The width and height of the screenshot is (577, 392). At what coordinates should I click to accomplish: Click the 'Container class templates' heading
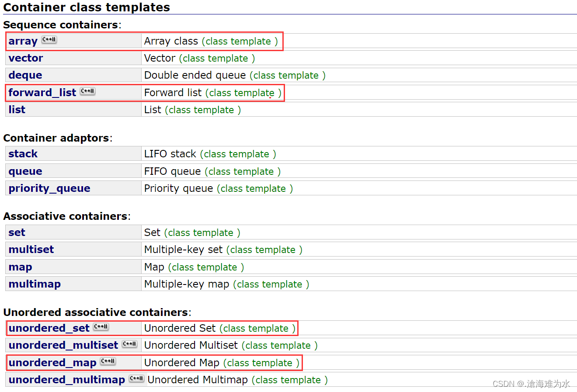(87, 7)
